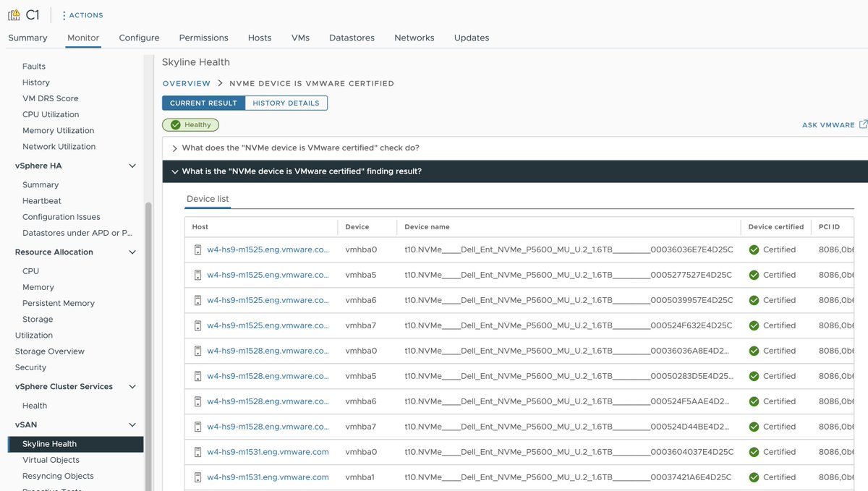
Task: Click host icon in the vmhba0 m1531 row
Action: [197, 452]
